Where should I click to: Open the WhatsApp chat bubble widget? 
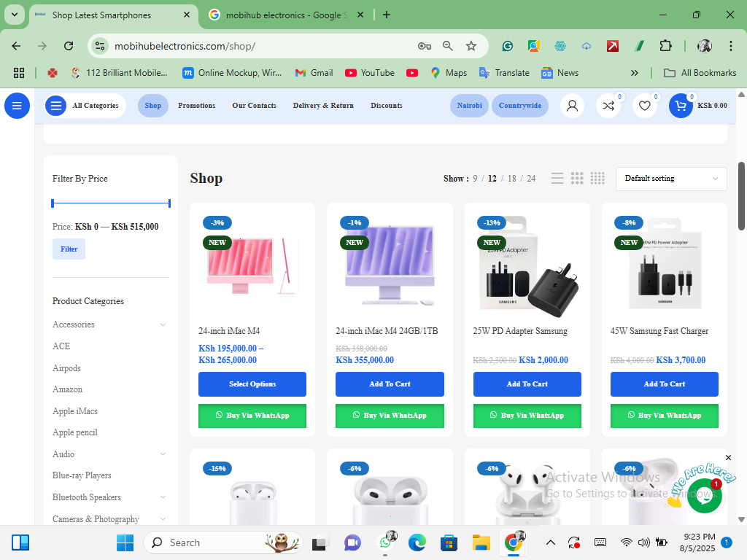[x=704, y=495]
